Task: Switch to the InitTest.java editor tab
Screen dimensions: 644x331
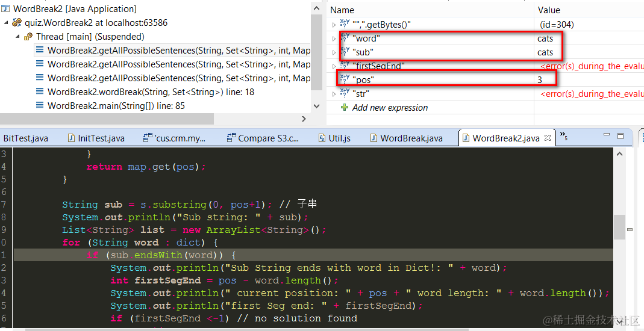Action: click(96, 138)
